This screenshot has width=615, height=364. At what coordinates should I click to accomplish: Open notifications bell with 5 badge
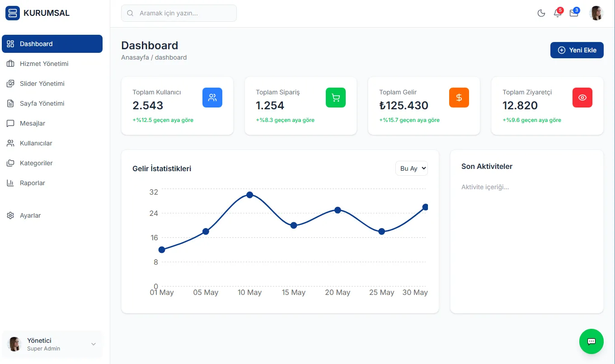tap(558, 13)
